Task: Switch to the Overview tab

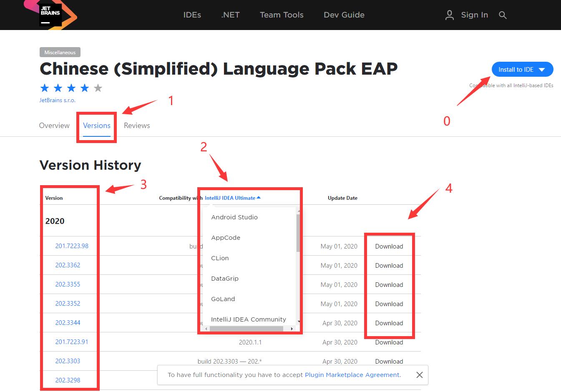Action: (x=54, y=126)
